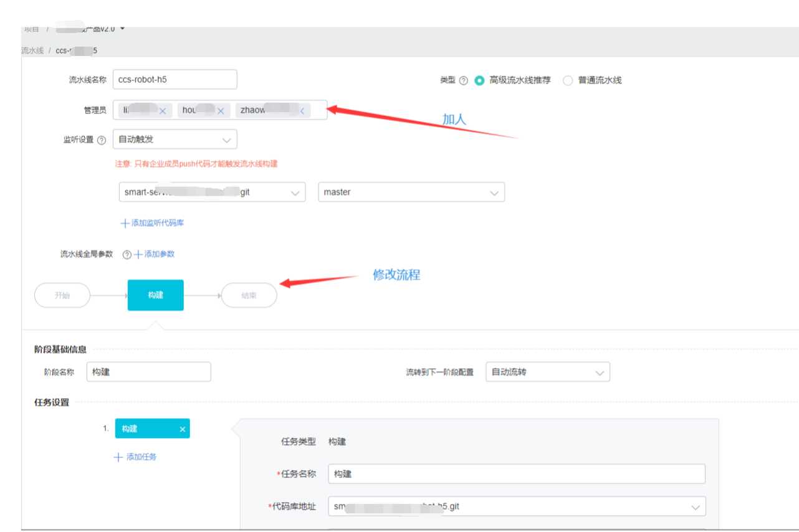The width and height of the screenshot is (799, 532).
Task: Click help icon beside 流水线全局参数
Action: [127, 255]
